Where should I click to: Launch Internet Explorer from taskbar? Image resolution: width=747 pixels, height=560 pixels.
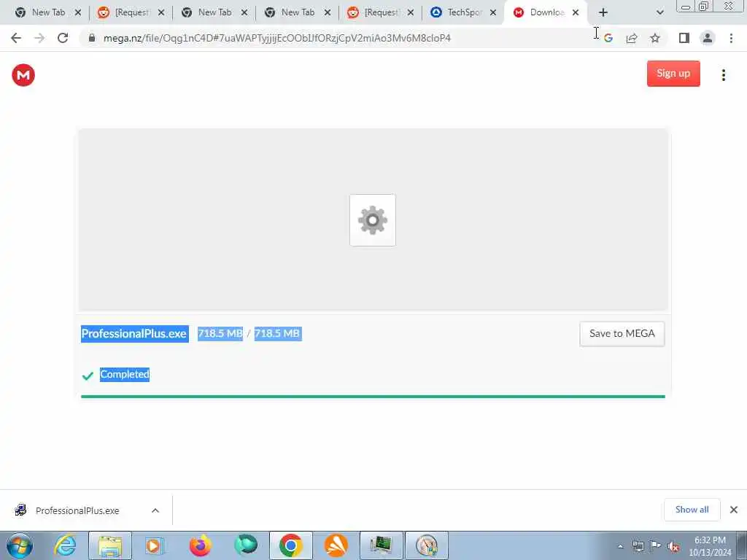pos(65,545)
